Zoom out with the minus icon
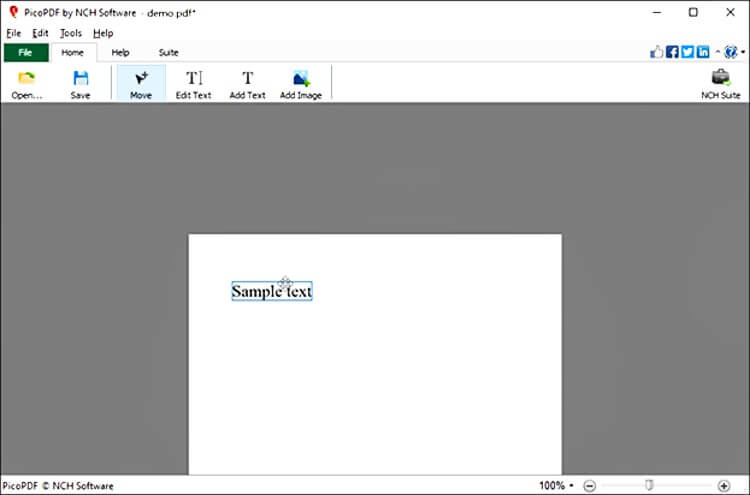Image resolution: width=750 pixels, height=495 pixels. 590,486
